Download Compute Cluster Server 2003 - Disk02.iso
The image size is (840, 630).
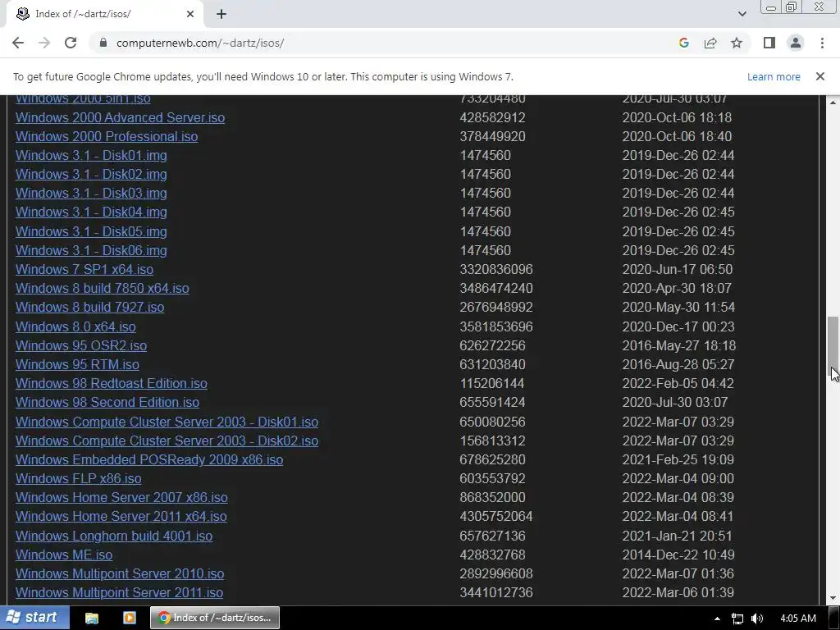click(x=167, y=441)
